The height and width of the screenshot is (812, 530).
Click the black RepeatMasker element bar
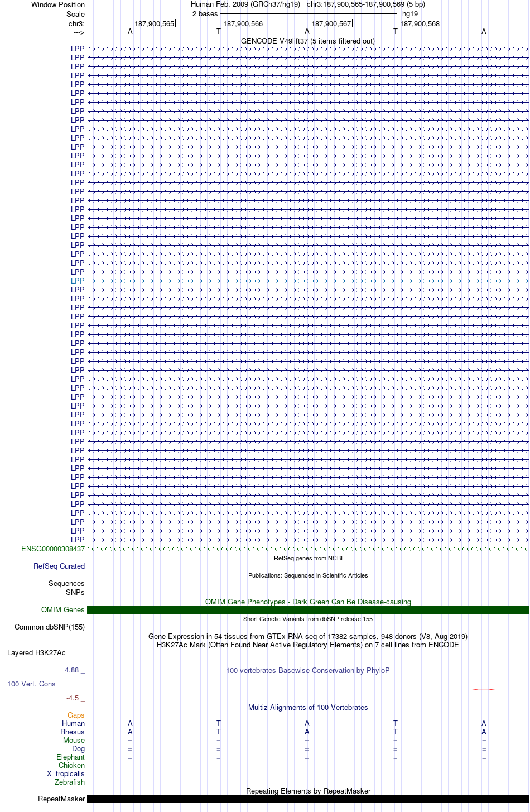308,799
